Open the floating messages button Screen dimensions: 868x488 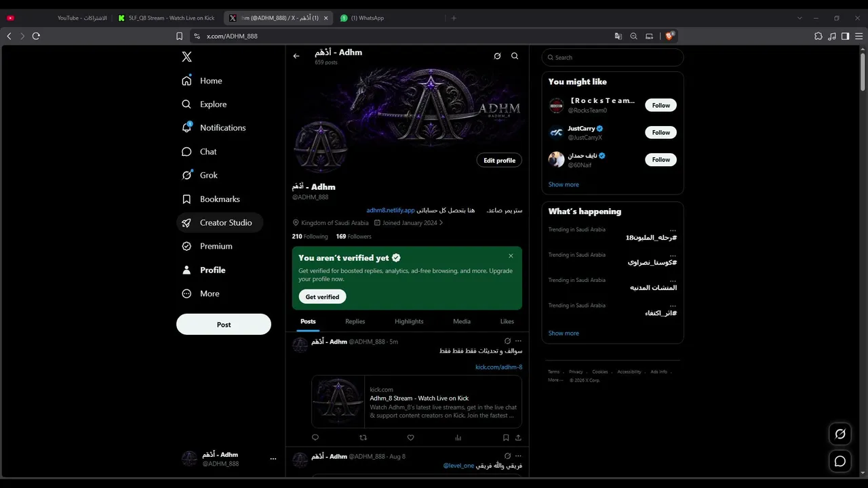click(x=840, y=462)
